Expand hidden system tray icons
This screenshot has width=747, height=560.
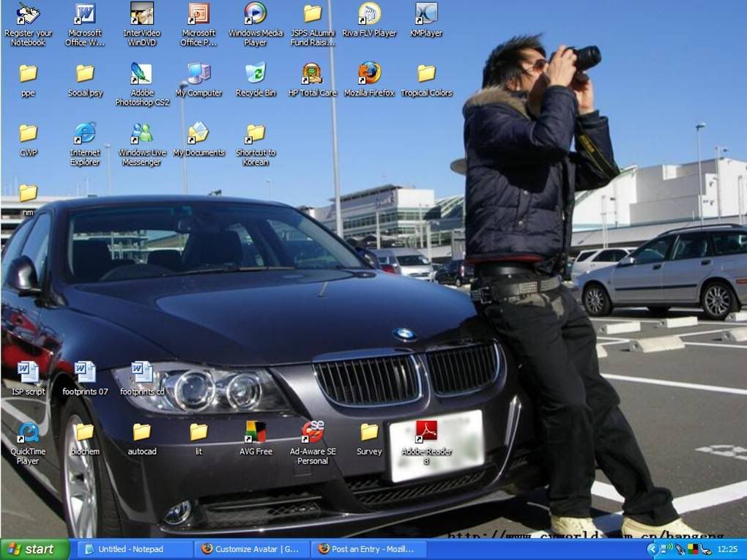click(652, 550)
